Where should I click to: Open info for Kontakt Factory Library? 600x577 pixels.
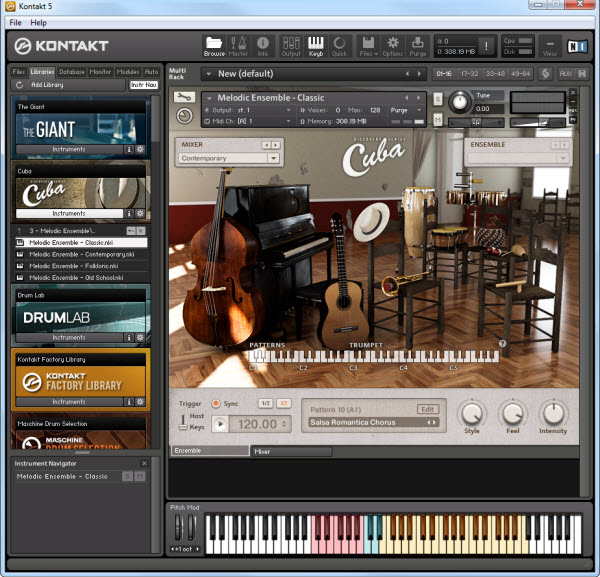[x=129, y=401]
